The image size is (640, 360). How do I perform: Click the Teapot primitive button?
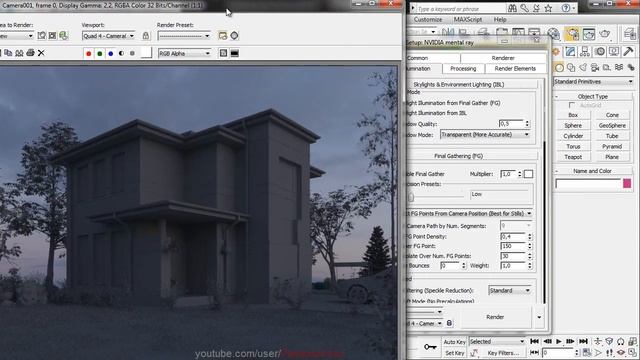[x=573, y=157]
